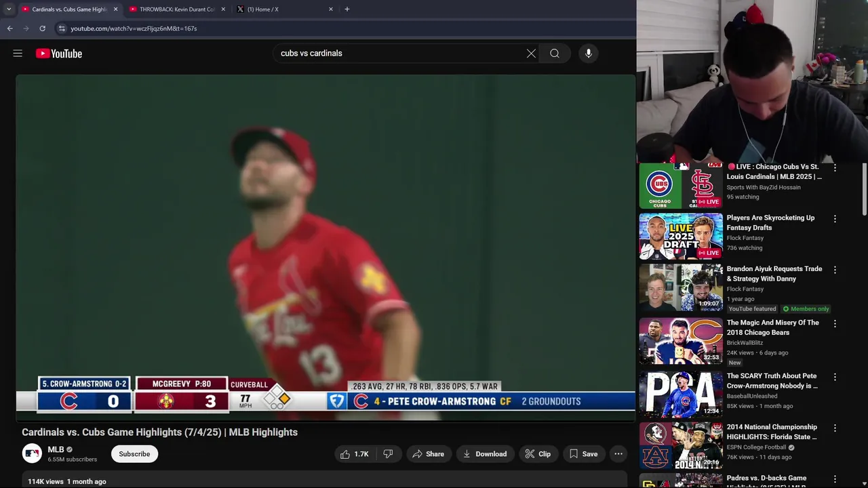Open options for Brandon Aiyuk video
The image size is (868, 488).
[835, 270]
